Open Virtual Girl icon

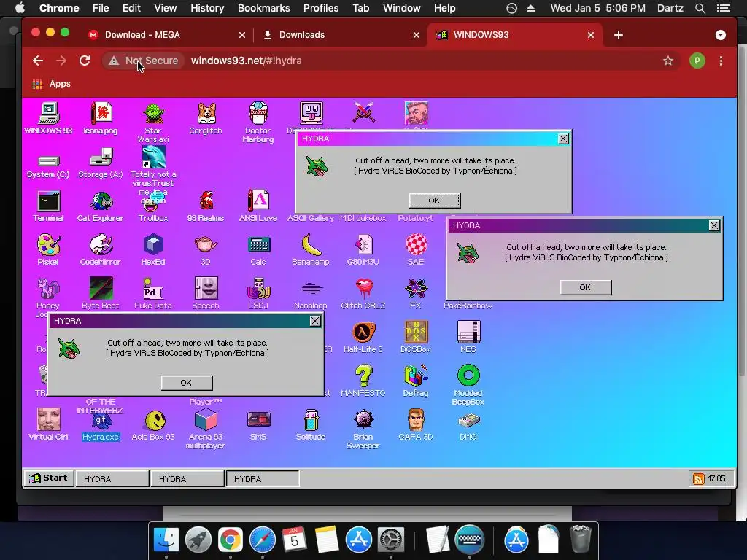(48, 425)
